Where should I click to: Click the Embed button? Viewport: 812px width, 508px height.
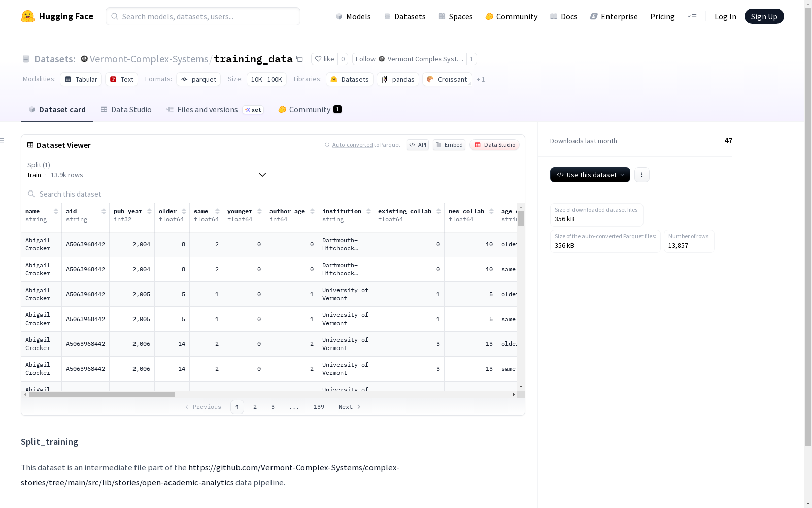point(449,145)
